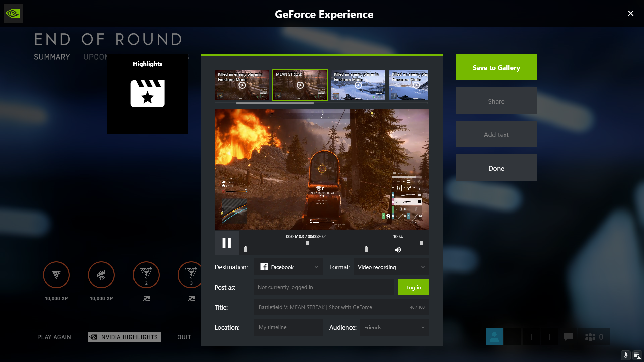Click the pause button on video player
The width and height of the screenshot is (644, 362).
click(226, 243)
